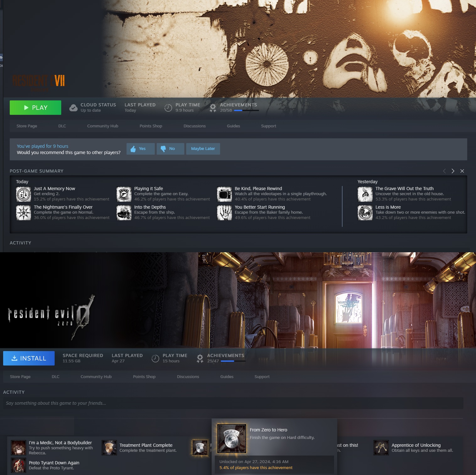Viewport: 476px width, 475px height.
Task: Click Be Kind, Please Rewind achievement icon
Action: click(x=224, y=194)
